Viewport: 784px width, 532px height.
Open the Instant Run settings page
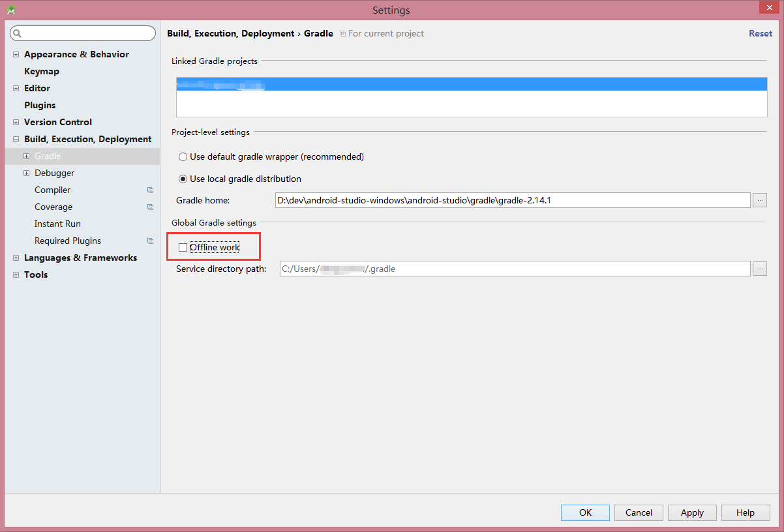(57, 224)
